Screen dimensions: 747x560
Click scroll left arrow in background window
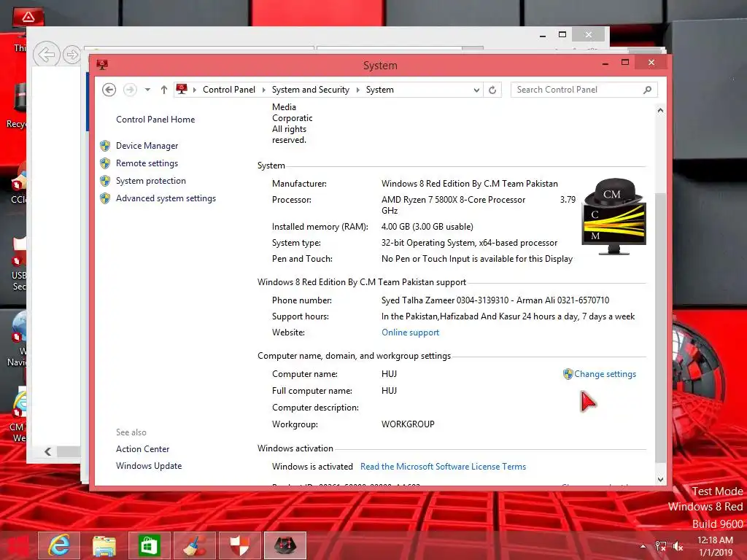47,451
